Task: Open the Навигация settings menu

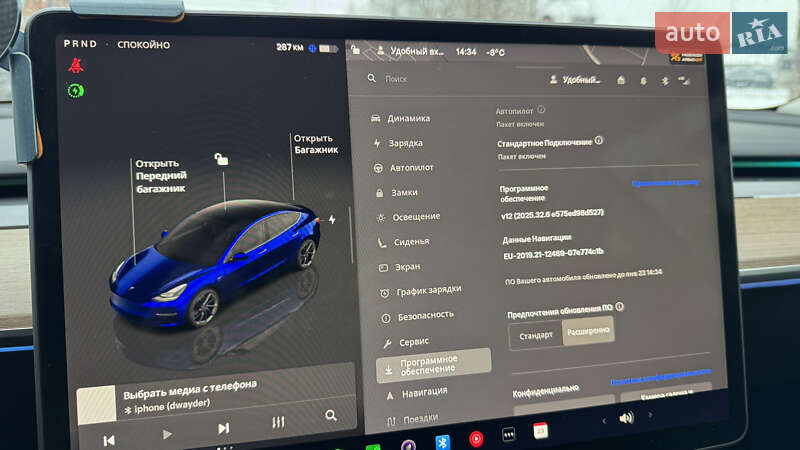Action: tap(417, 393)
